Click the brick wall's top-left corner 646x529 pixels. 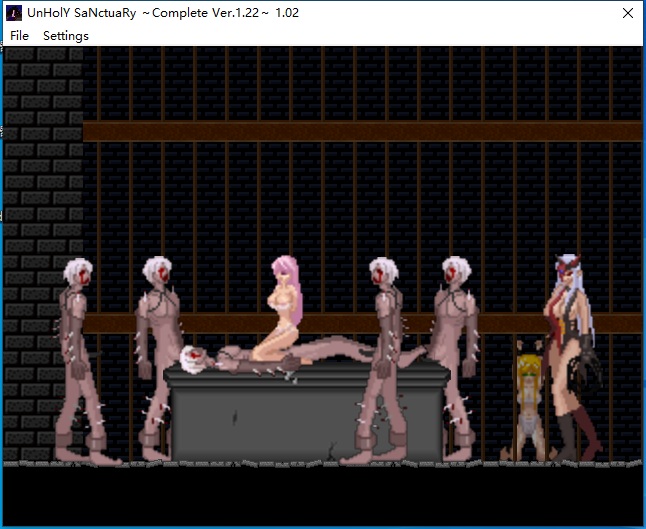(x=12, y=55)
